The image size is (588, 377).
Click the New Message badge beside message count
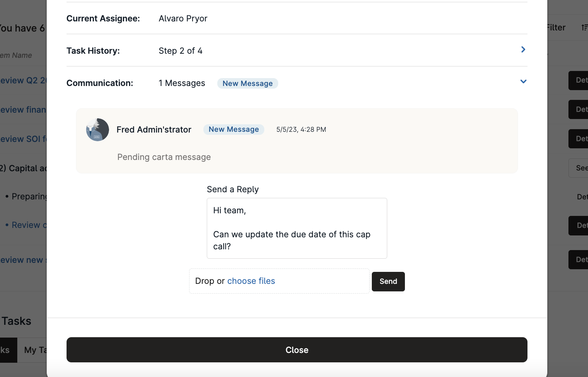(x=247, y=83)
